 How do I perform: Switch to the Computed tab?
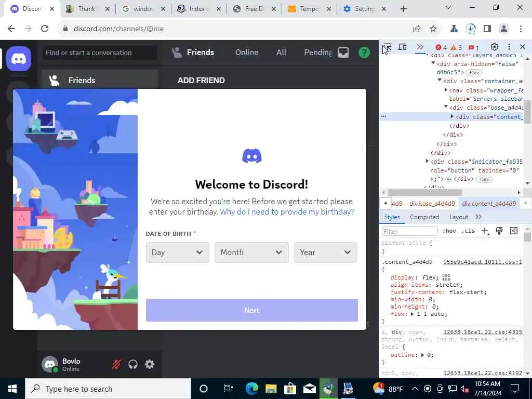(424, 217)
